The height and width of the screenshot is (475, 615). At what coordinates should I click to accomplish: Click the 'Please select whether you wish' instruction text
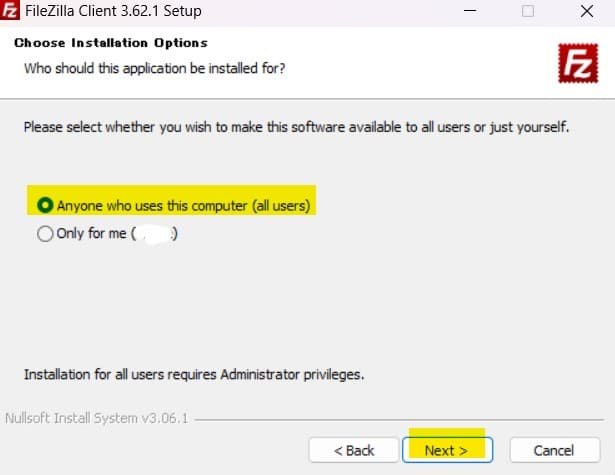[x=297, y=127]
